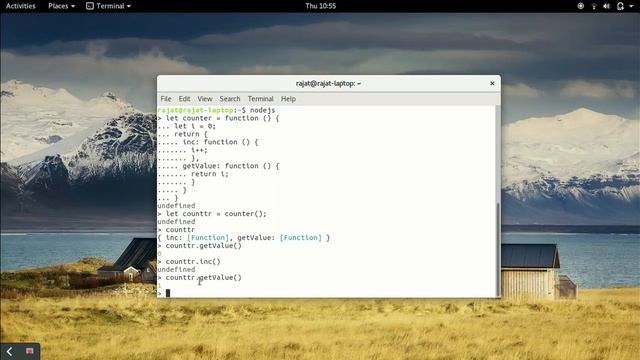
Task: Open the View menu in the terminal
Action: coord(204,99)
